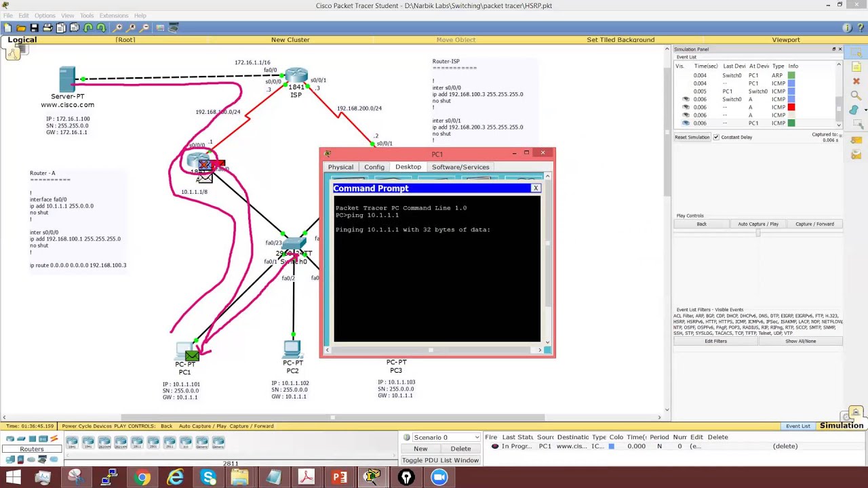Screen dimensions: 868x488
Task: Click the Delete scenario button
Action: tap(460, 449)
